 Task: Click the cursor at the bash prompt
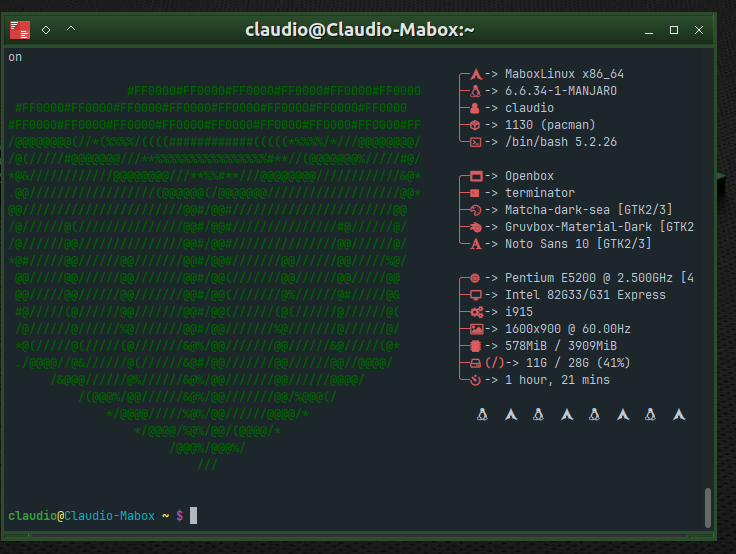pyautogui.click(x=194, y=516)
